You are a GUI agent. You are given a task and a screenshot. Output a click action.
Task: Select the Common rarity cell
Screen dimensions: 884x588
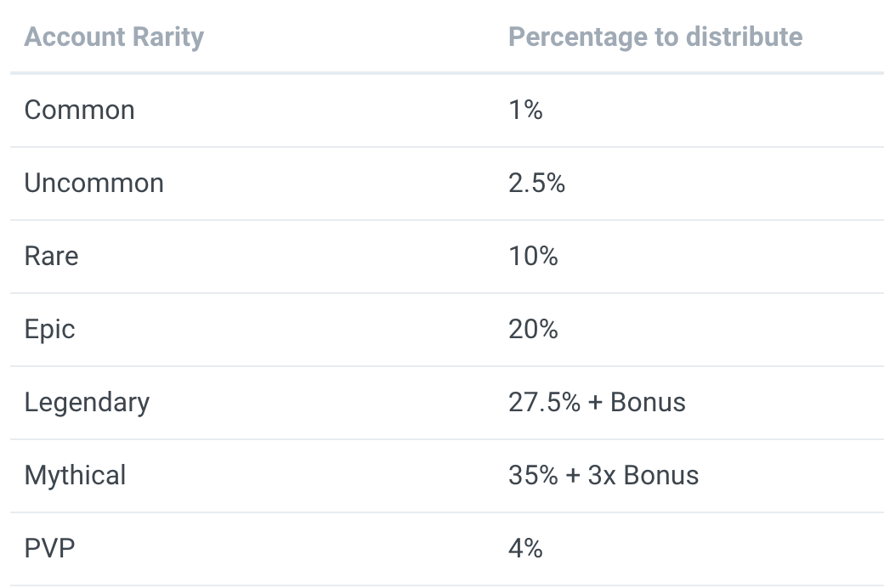point(79,110)
